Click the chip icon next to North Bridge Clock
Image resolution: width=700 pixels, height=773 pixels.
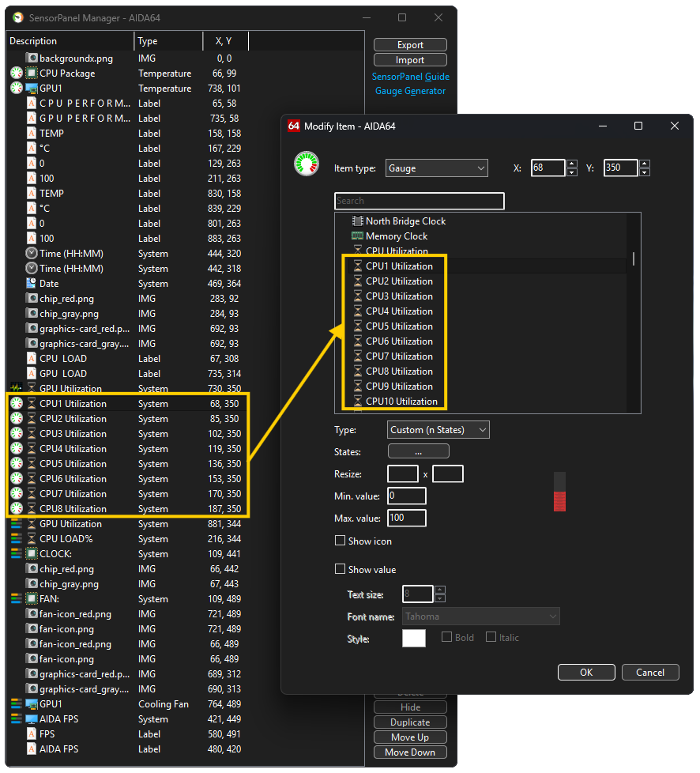[x=358, y=221]
